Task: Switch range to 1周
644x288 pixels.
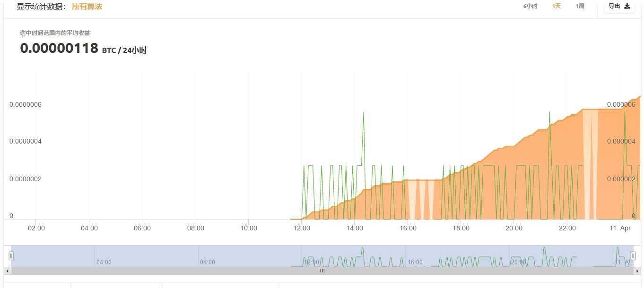Action: [x=580, y=6]
